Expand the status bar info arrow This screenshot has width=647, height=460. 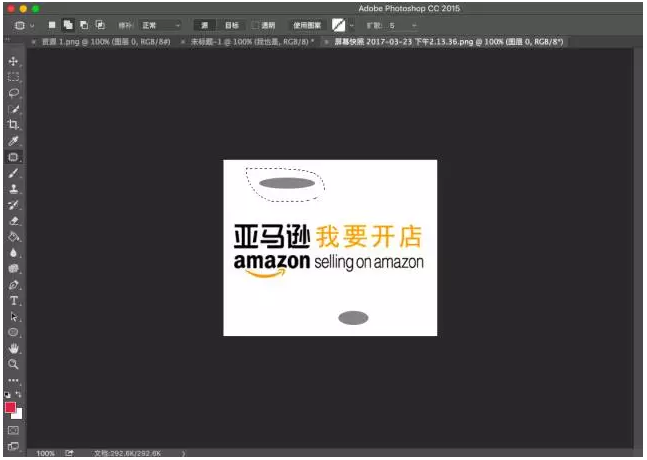183,453
